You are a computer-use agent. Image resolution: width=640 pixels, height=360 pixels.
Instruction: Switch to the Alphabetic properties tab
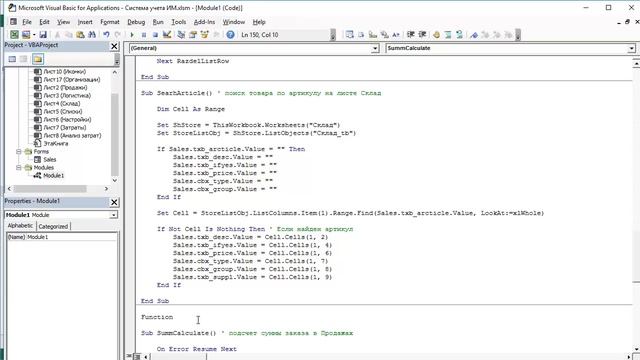click(x=20, y=226)
